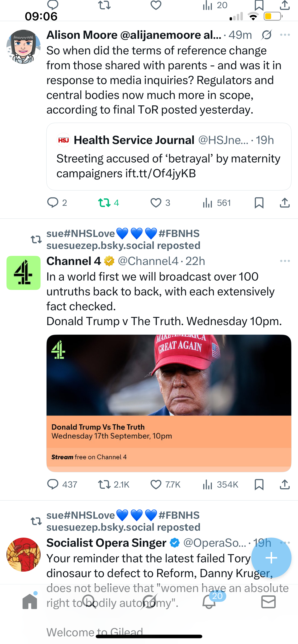Share the Channel 4 post

tap(285, 484)
